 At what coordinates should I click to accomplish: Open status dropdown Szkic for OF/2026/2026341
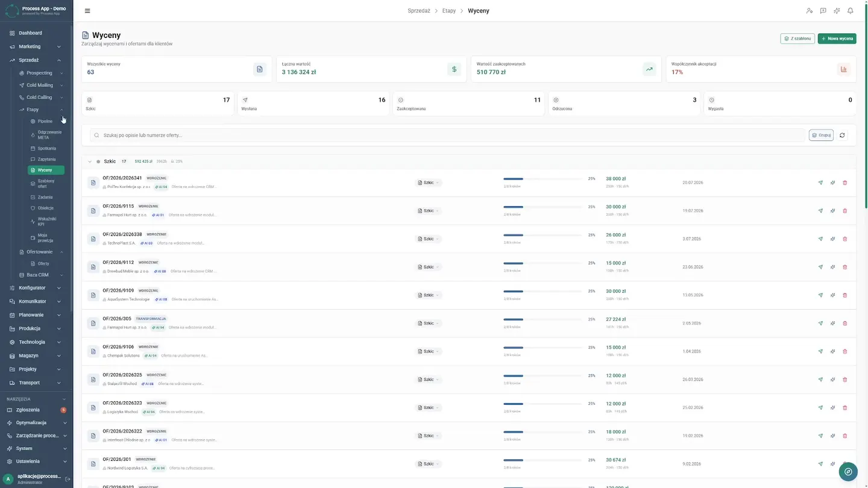429,183
